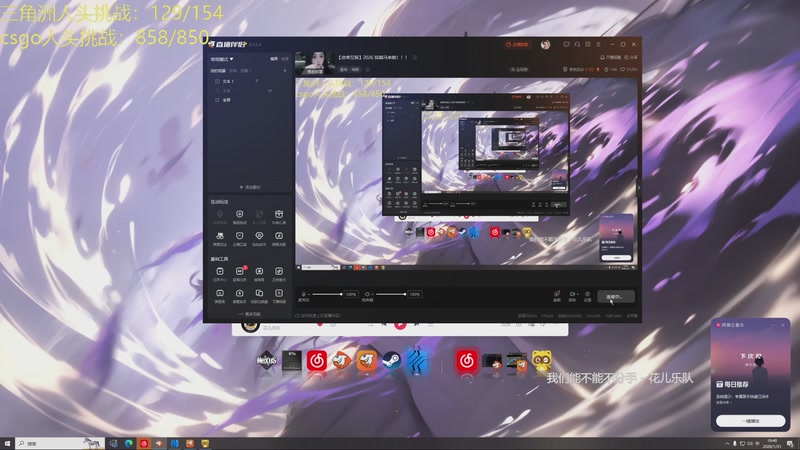
Task: Expand the system tray hidden icons chevron
Action: [x=728, y=443]
